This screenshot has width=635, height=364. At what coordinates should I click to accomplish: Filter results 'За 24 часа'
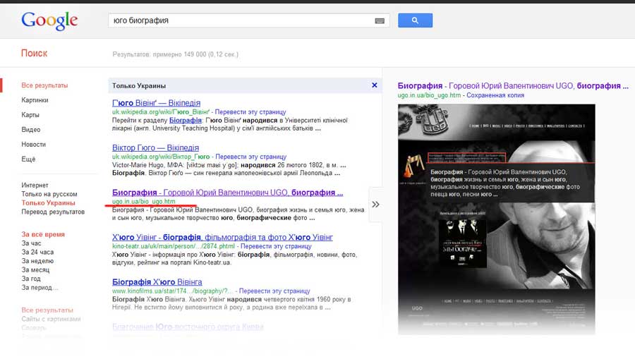pyautogui.click(x=37, y=253)
